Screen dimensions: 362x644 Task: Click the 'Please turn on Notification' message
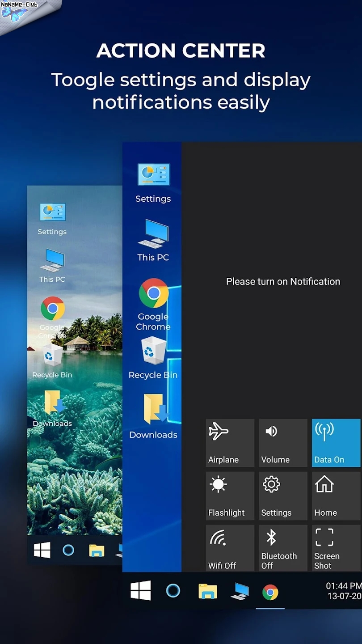click(x=283, y=282)
